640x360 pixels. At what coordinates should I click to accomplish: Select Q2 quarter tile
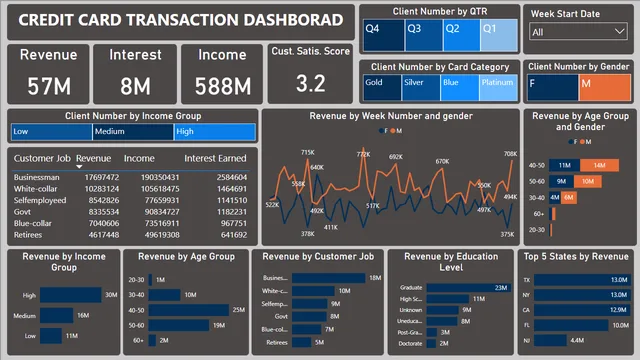click(x=461, y=35)
